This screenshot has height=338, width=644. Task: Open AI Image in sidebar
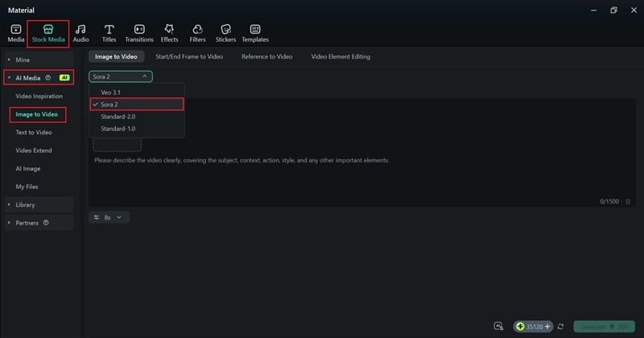(28, 168)
